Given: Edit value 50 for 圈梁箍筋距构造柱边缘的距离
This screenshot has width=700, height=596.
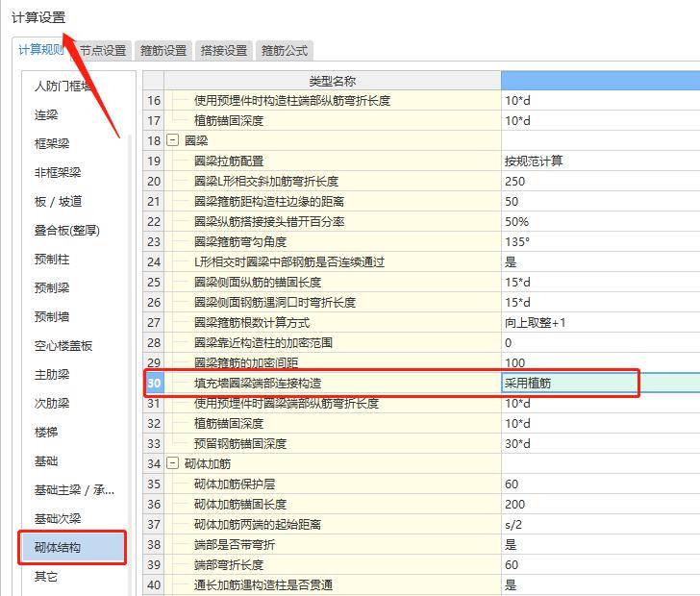Looking at the screenshot, I should pyautogui.click(x=600, y=201).
